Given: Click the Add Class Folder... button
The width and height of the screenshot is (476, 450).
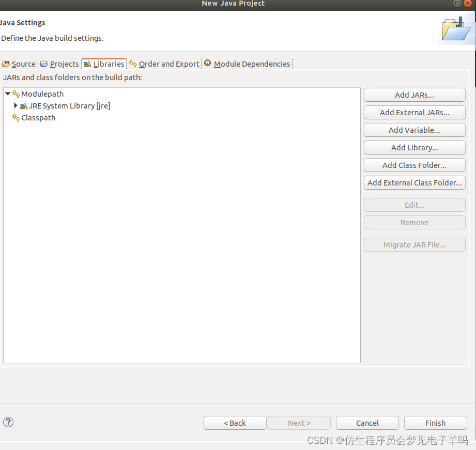Looking at the screenshot, I should coord(414,165).
